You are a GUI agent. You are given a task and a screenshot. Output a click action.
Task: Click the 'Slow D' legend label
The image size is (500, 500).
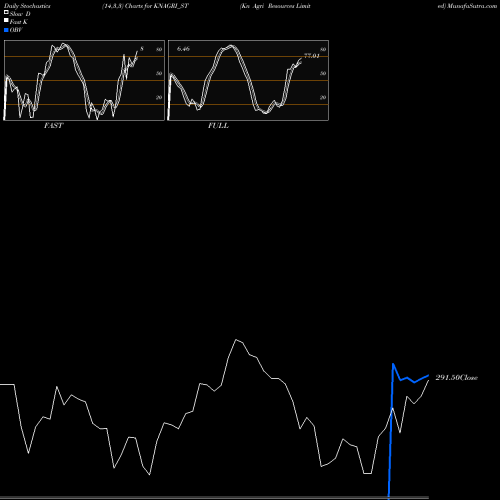pos(20,14)
